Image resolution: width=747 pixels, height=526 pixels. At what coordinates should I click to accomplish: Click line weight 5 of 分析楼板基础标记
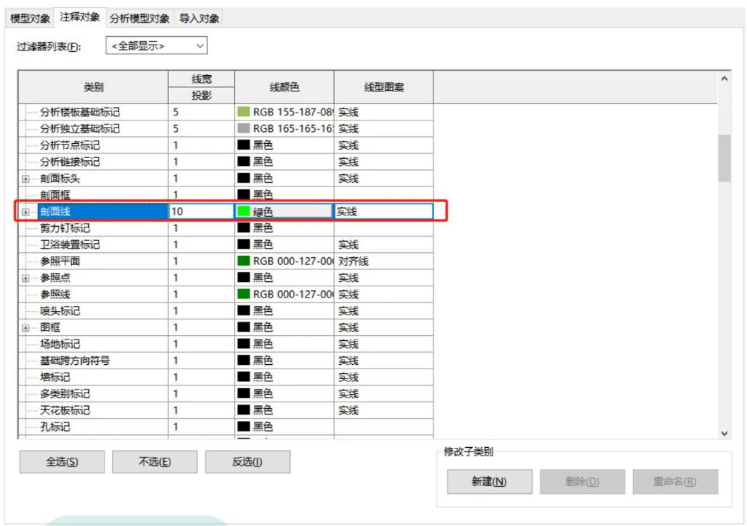pyautogui.click(x=202, y=112)
